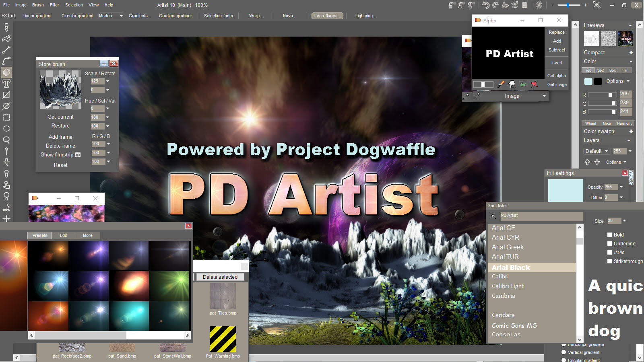This screenshot has width=644, height=362.
Task: Enable the Bold checkbox in Font lister
Action: (x=610, y=234)
